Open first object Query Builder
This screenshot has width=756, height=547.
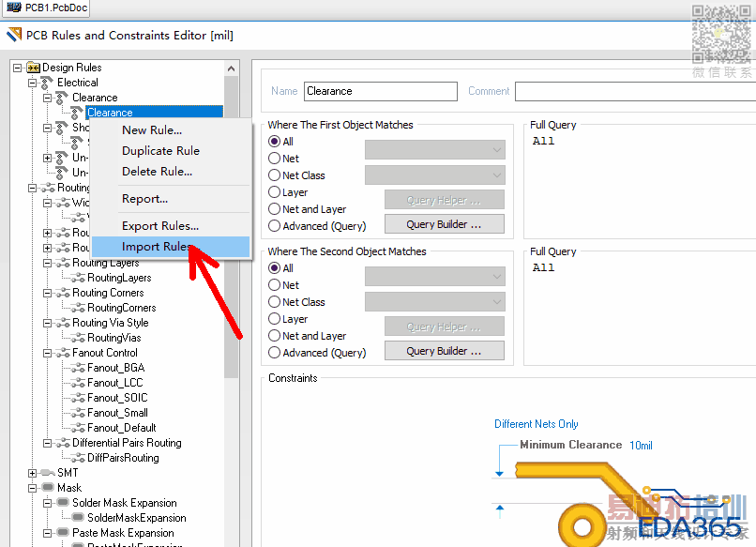tap(444, 224)
